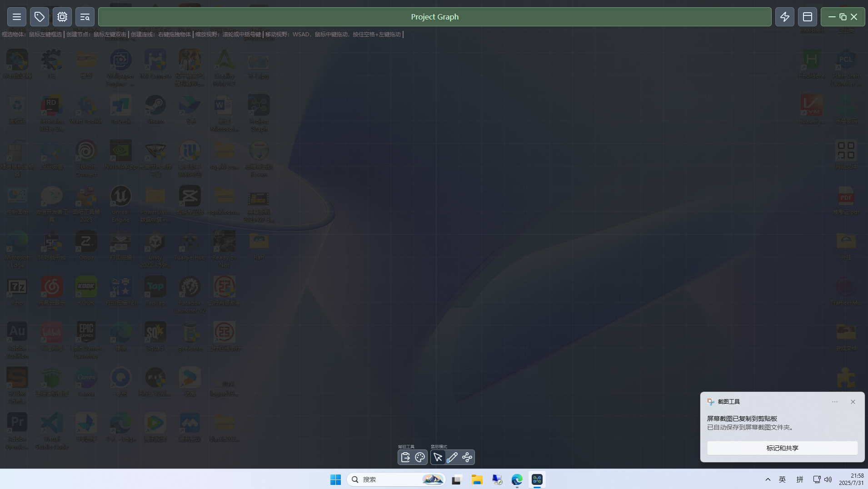Click the Project Graph title bar
The height and width of the screenshot is (489, 868).
(434, 17)
